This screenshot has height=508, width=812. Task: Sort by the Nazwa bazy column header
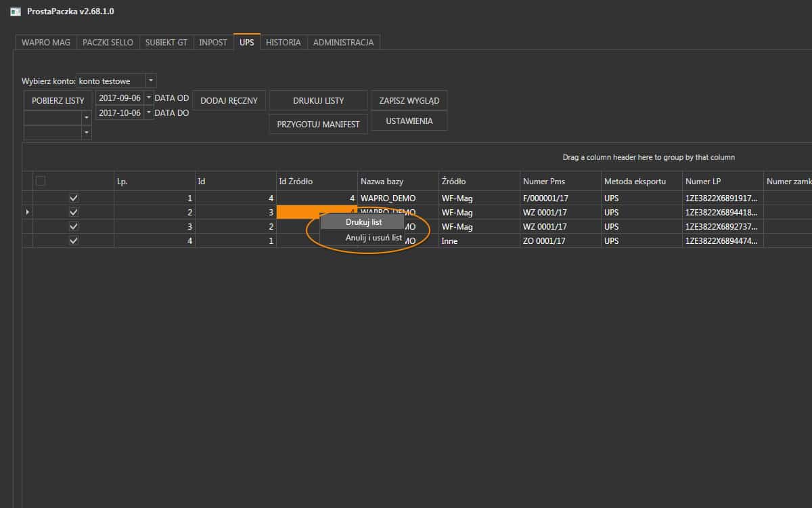tap(398, 181)
